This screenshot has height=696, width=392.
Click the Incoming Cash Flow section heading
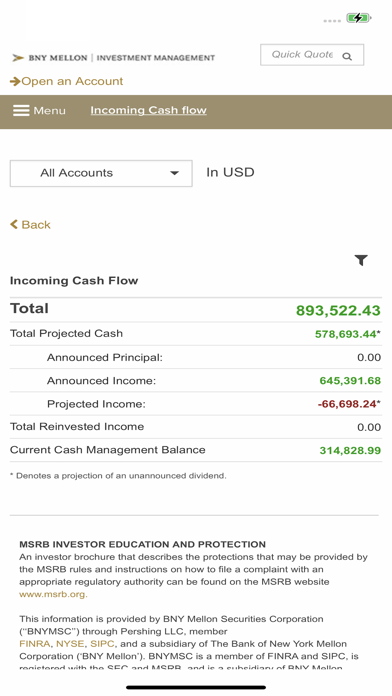[74, 281]
